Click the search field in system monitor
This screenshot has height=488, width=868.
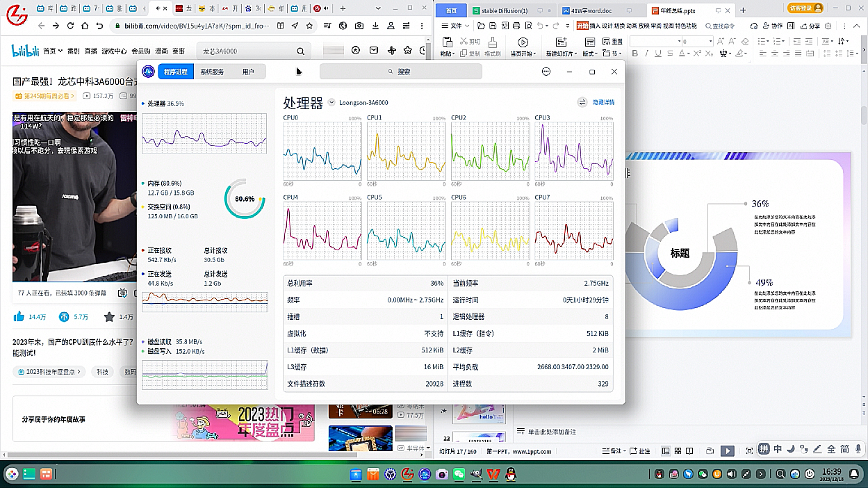[x=400, y=72]
